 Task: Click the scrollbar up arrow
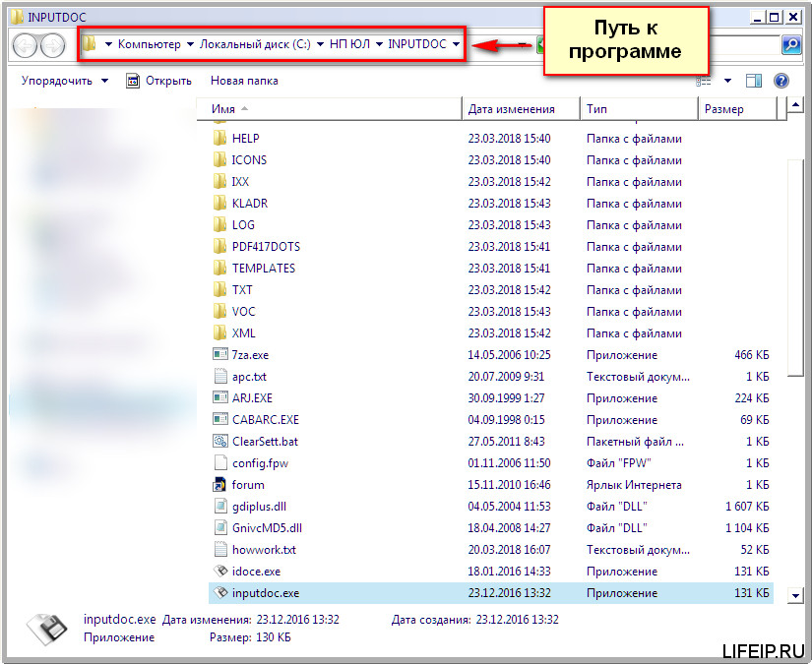click(x=795, y=105)
